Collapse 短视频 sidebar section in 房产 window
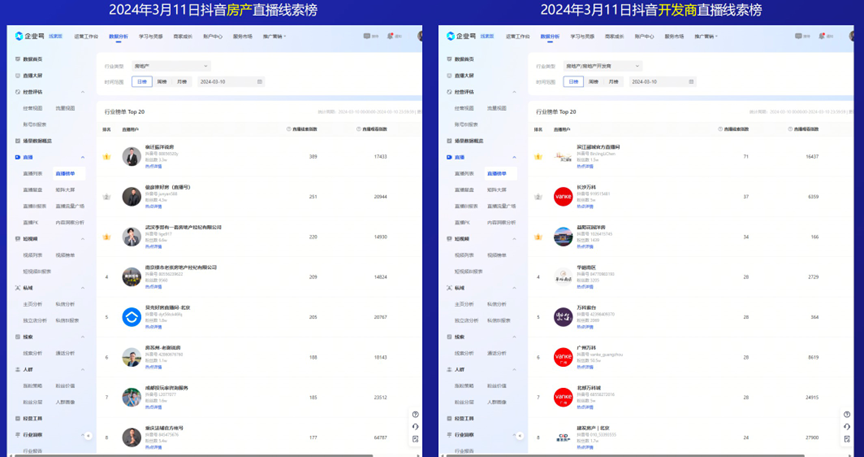 coord(83,239)
